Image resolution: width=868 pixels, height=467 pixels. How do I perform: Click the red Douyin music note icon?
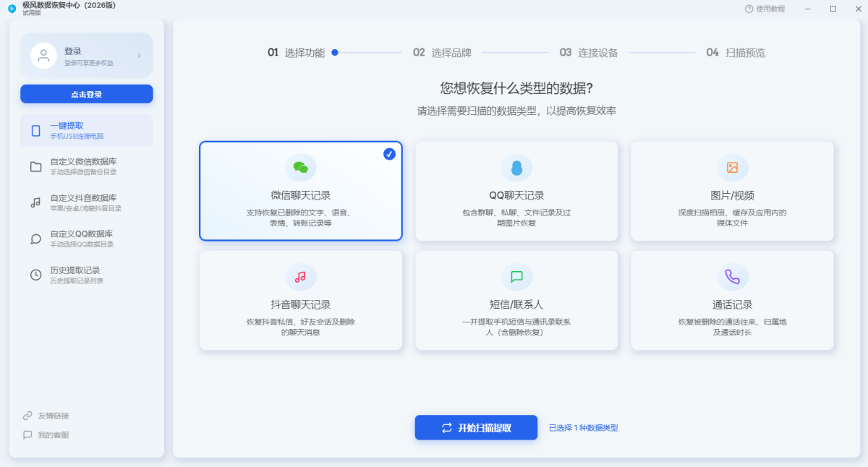pyautogui.click(x=300, y=277)
